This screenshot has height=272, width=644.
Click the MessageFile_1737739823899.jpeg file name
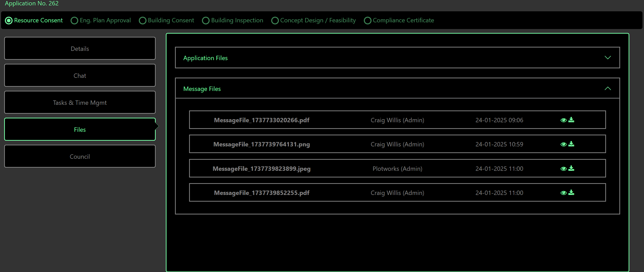pyautogui.click(x=261, y=169)
